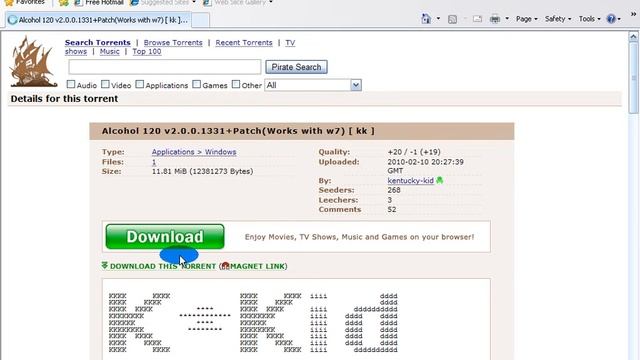The height and width of the screenshot is (360, 640).
Task: Click the trusted uploader skull icon beside kentucky-kid
Action: point(440,180)
